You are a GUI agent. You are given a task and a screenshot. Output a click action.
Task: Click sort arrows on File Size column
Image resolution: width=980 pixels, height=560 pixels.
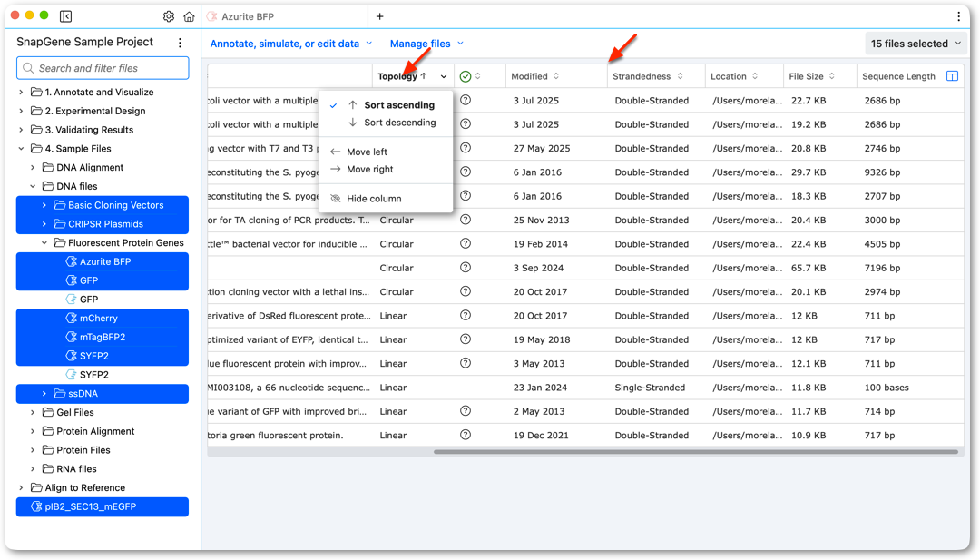pos(832,76)
